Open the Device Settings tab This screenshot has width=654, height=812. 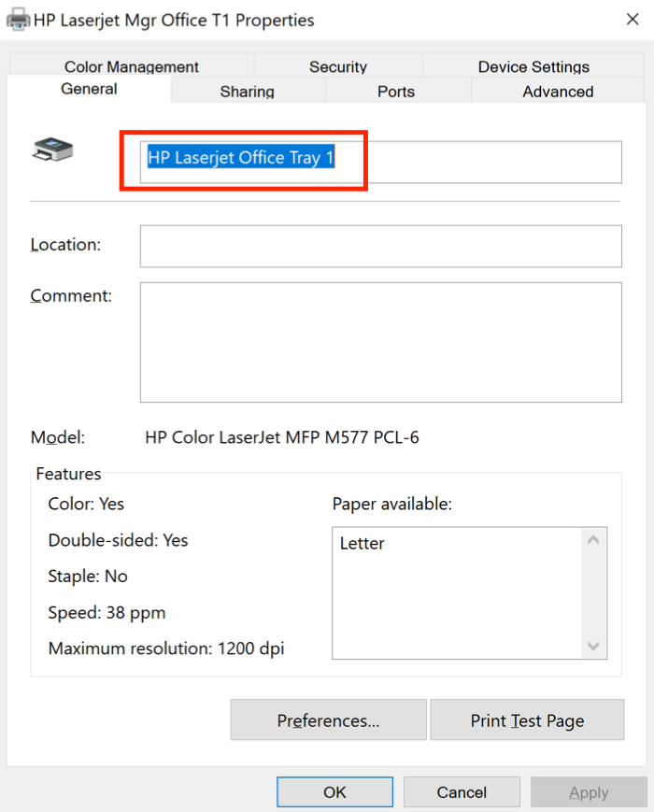tap(533, 65)
